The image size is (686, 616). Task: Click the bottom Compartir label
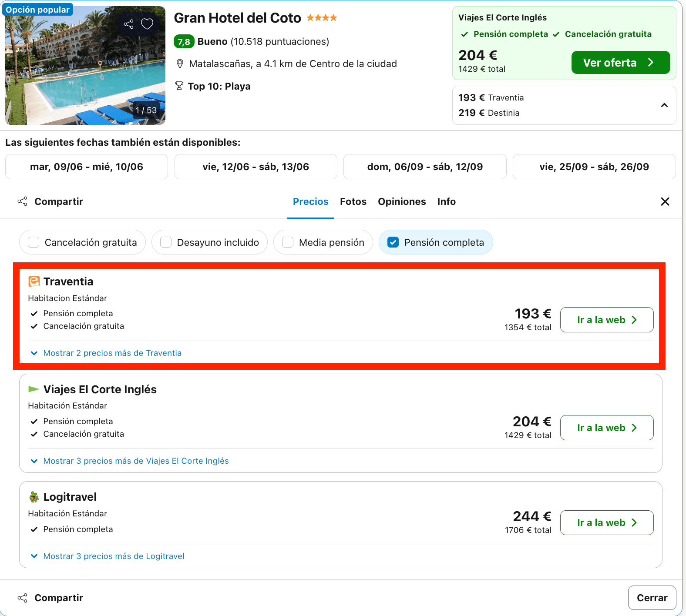tap(59, 598)
